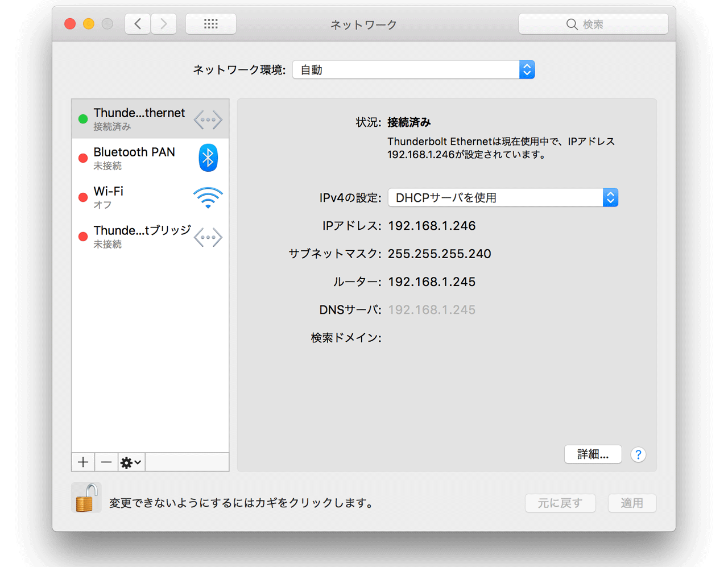This screenshot has height=567, width=728.
Task: Click the blue Bluetooth icon
Action: (208, 158)
